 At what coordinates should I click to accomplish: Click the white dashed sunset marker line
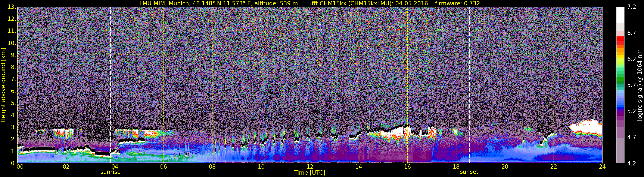tap(469, 85)
